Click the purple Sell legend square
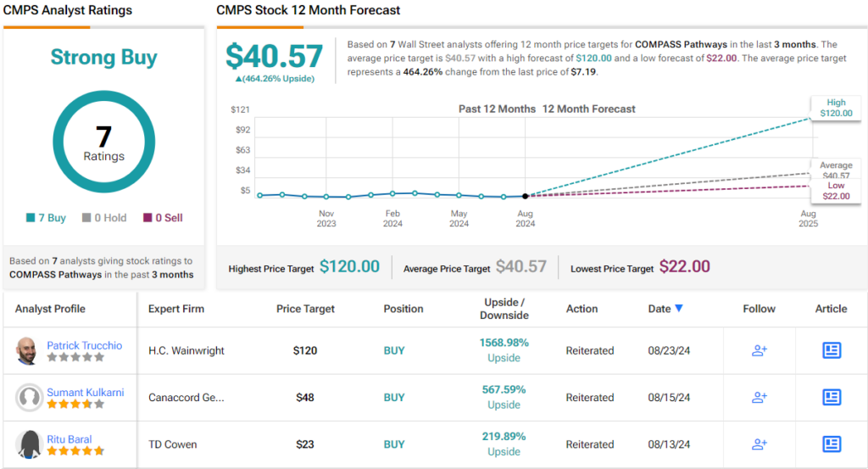Viewport: 868px width, 469px height. [148, 218]
